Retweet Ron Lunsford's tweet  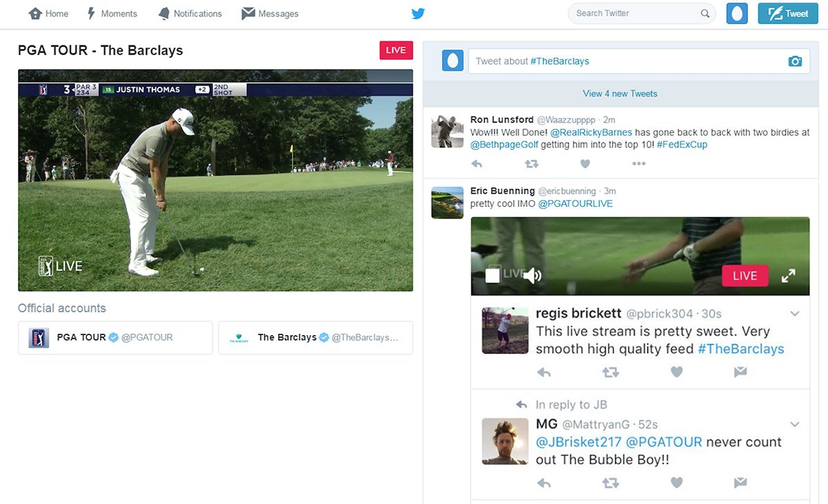pos(531,163)
